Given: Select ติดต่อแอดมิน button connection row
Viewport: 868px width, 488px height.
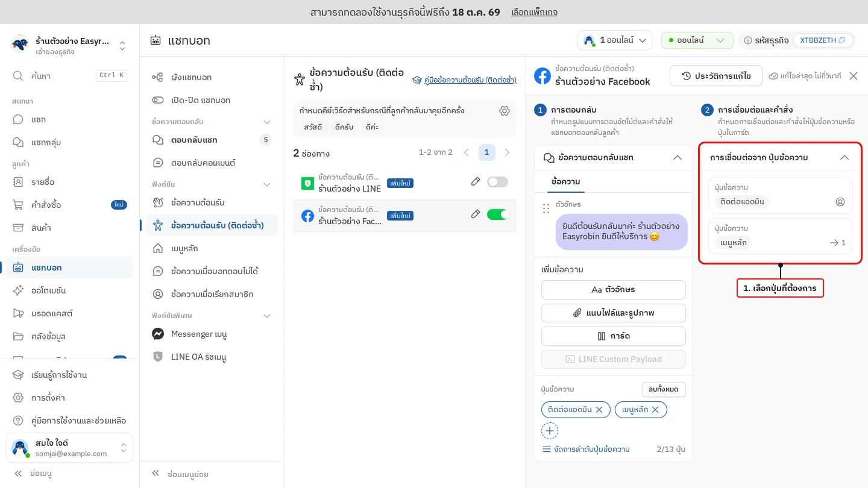Looking at the screenshot, I should [x=780, y=196].
